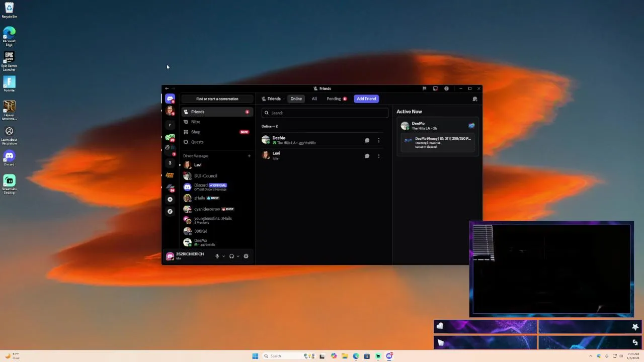Open cyanidesorrow direct message
Viewport: 644px width, 362px height.
click(217, 209)
